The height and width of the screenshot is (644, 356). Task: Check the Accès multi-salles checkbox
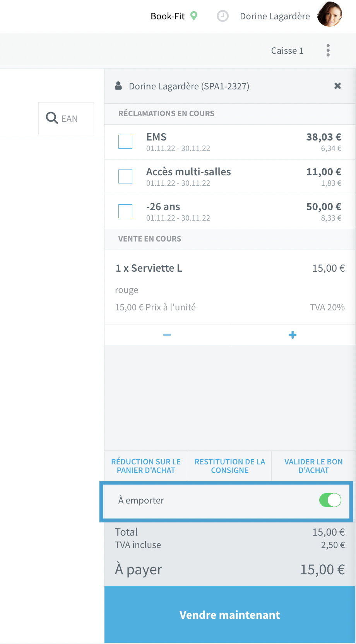tap(125, 176)
